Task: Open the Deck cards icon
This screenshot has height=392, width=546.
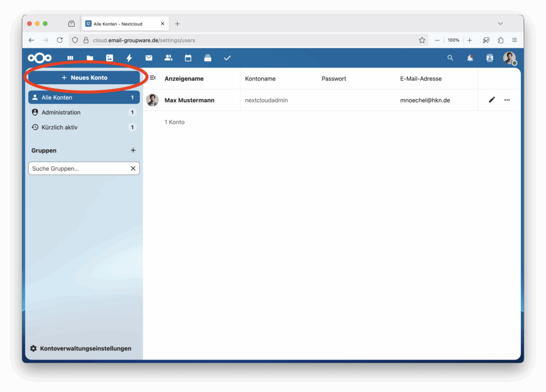Action: tap(207, 58)
